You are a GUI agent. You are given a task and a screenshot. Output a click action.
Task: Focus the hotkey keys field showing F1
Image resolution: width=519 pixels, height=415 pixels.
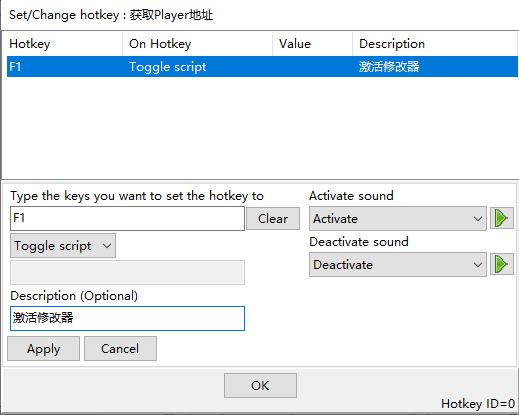point(127,218)
